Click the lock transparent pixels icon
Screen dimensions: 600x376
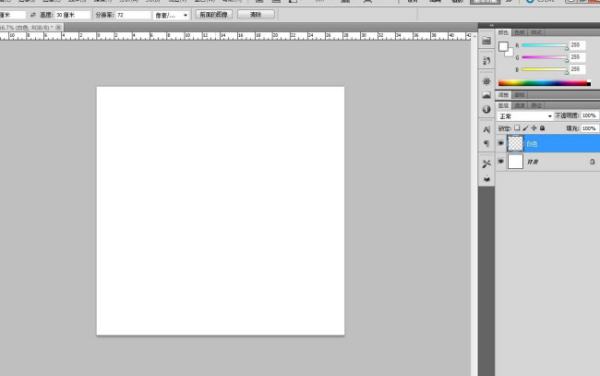pos(517,128)
